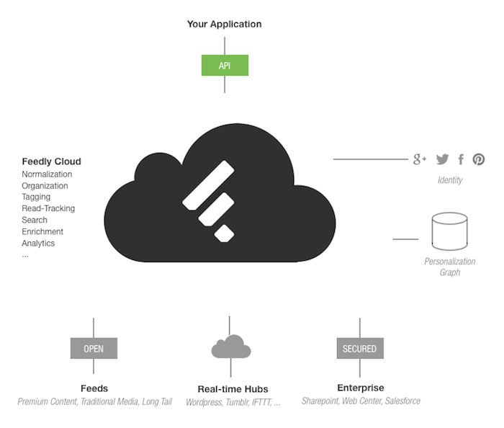Click the gray OPEN box
Screen dimensions: 504x428
point(94,348)
